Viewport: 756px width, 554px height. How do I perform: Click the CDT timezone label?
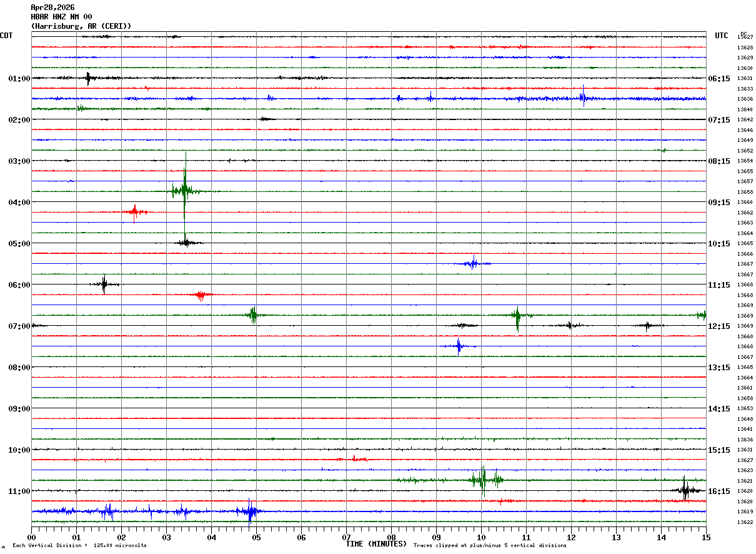(x=6, y=36)
